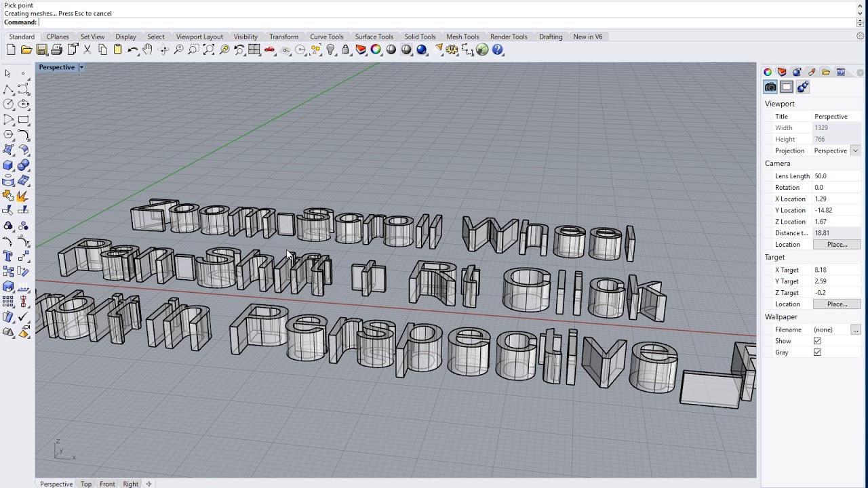Click Target Location Place button

(x=837, y=304)
